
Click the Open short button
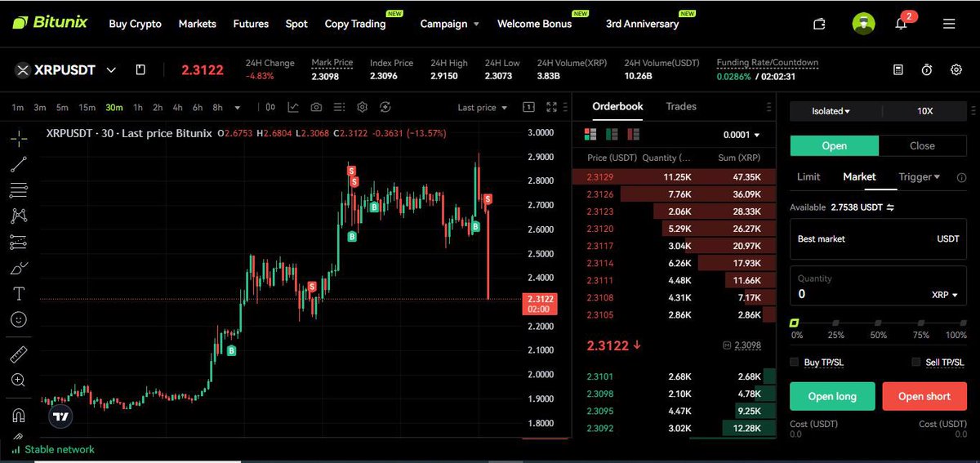[x=924, y=396]
